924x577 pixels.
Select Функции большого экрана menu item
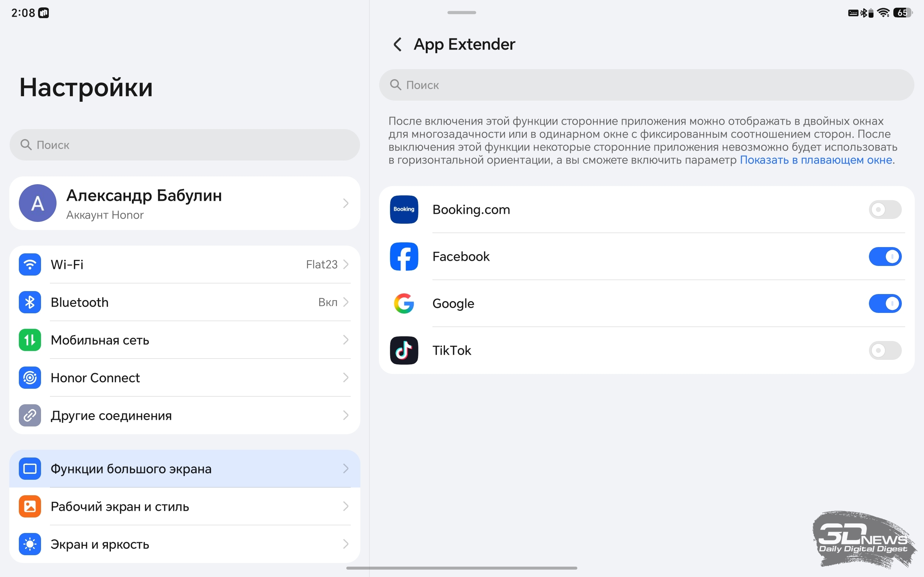(x=184, y=469)
